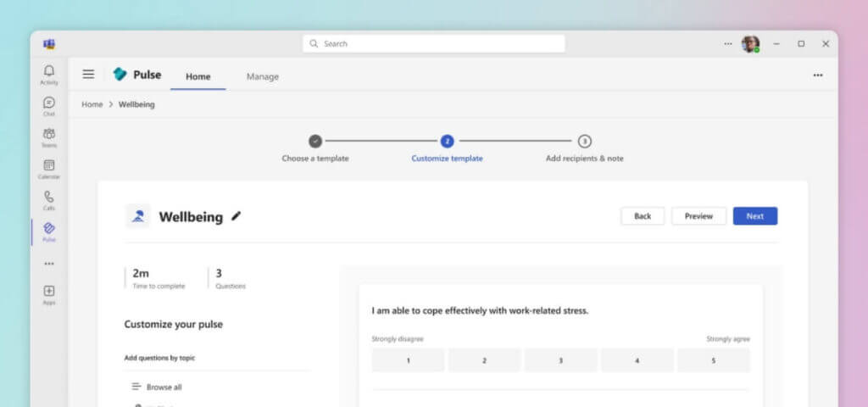Close the Teams window
The width and height of the screenshot is (868, 407).
[x=826, y=44]
